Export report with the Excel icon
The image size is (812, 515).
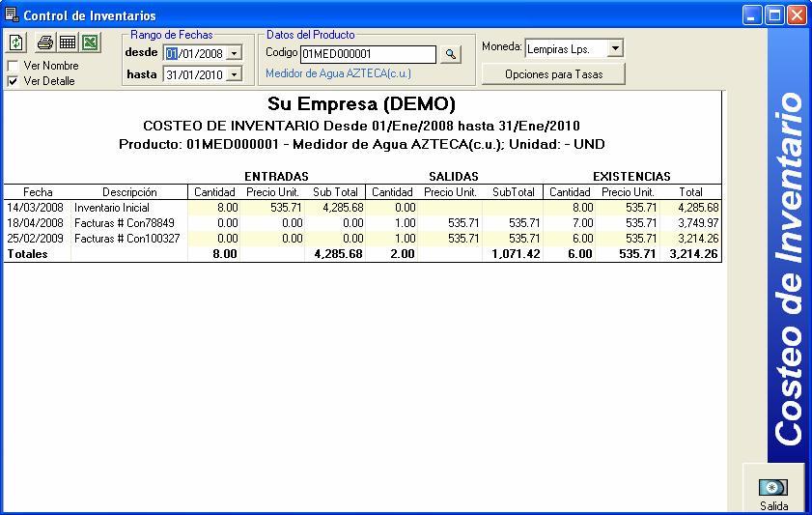pos(90,43)
